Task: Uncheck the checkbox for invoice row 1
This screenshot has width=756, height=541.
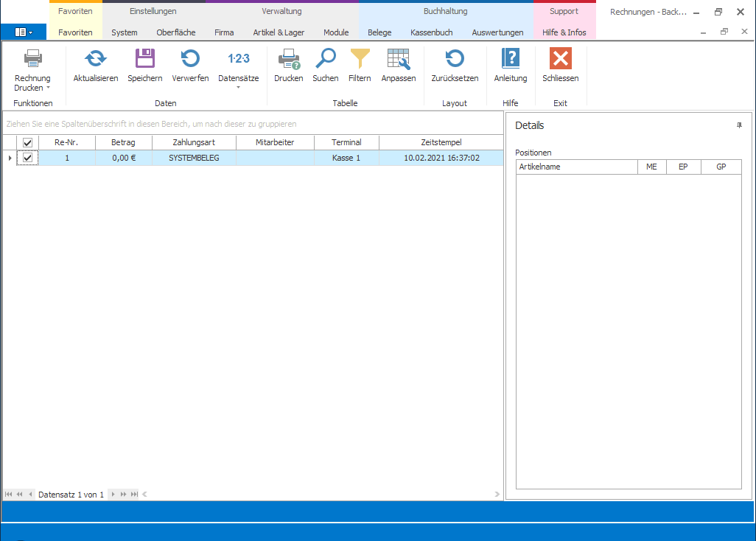Action: (27, 158)
